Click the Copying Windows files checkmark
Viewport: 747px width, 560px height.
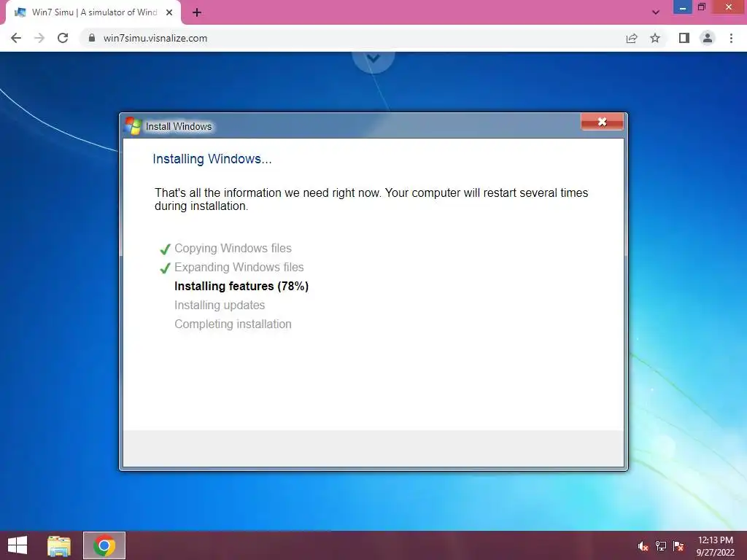[165, 249]
